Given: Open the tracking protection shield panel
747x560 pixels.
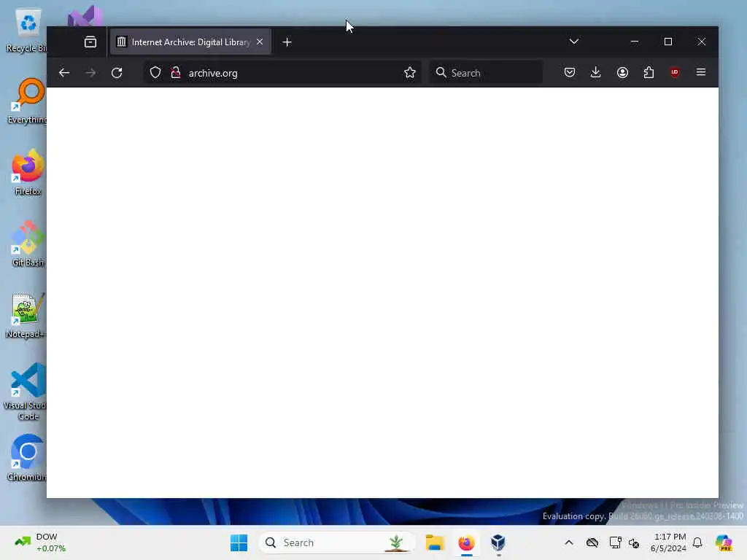Looking at the screenshot, I should (x=155, y=73).
